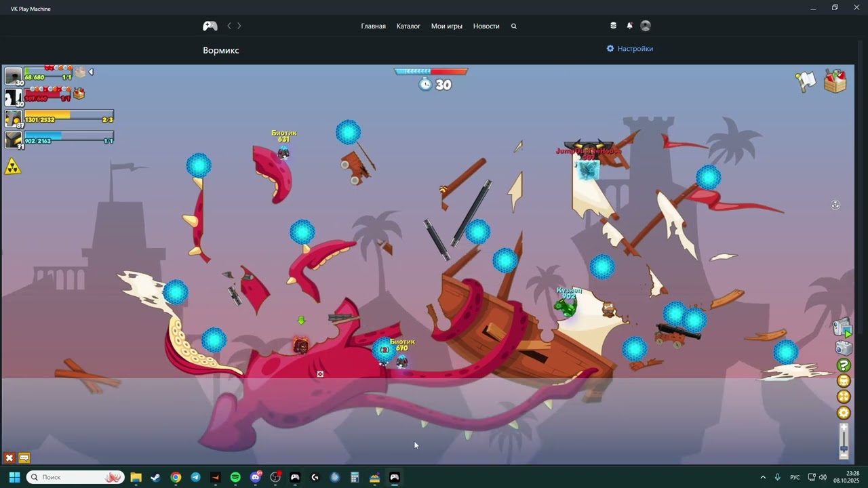The image size is (868, 488).
Task: Click the Windows taskbar search box
Action: click(75, 477)
